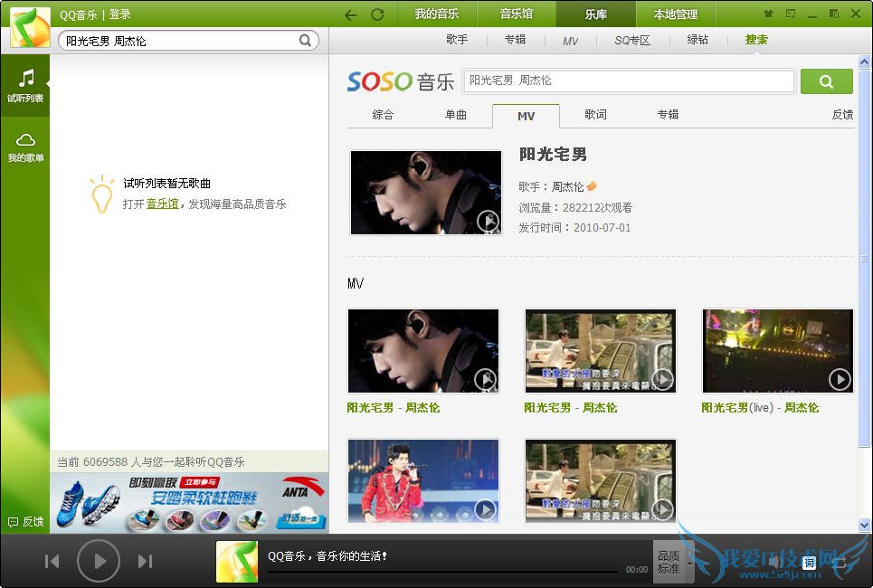873x588 pixels.
Task: Open 歌手 sub-navigation item
Action: [x=457, y=40]
